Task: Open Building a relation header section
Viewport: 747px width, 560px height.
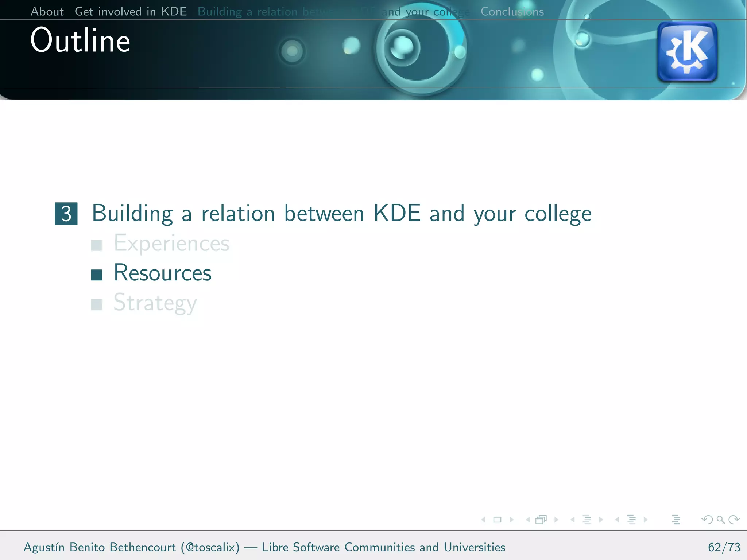Action: (333, 12)
